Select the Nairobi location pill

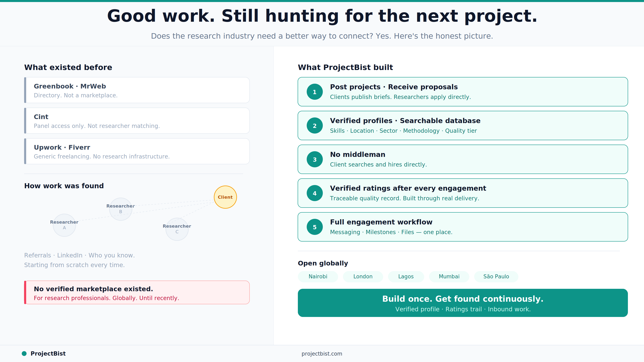point(318,276)
